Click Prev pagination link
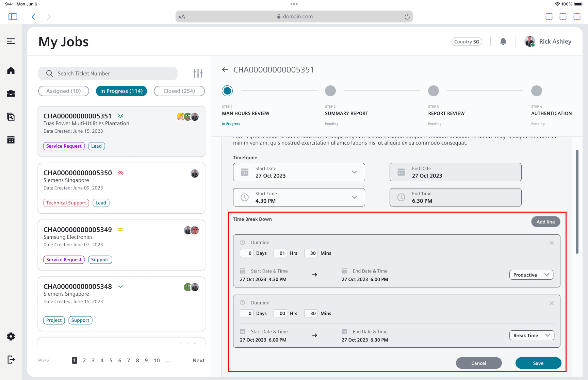The width and height of the screenshot is (588, 380). [x=44, y=361]
